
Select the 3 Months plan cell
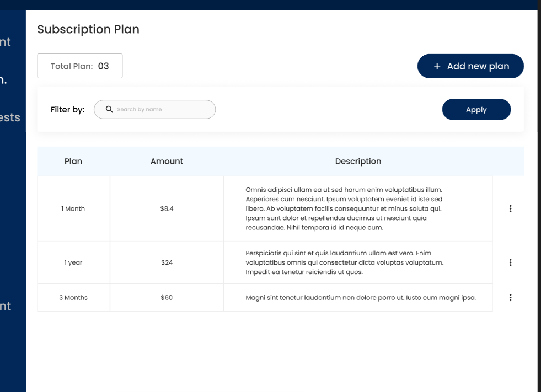[73, 298]
